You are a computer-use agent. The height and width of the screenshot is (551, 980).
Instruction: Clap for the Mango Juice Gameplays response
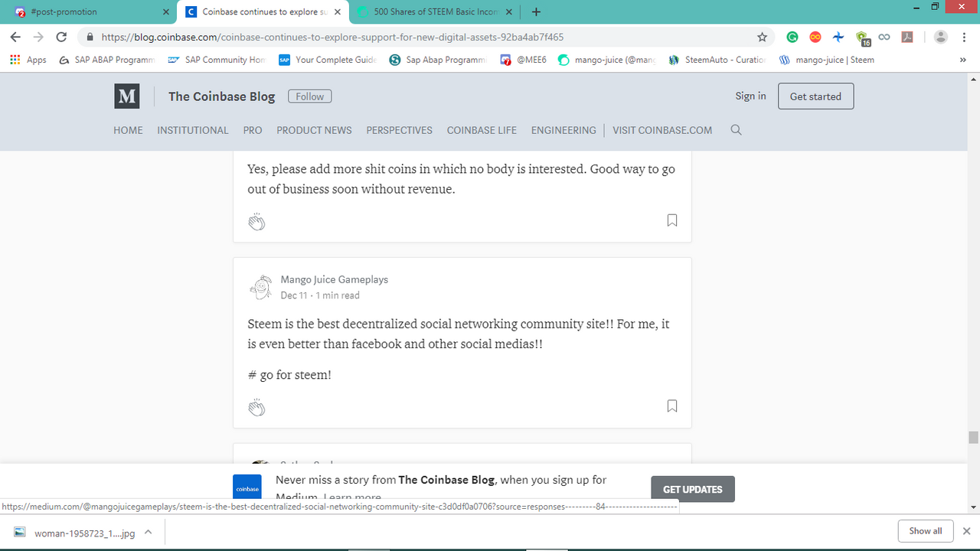pyautogui.click(x=256, y=407)
